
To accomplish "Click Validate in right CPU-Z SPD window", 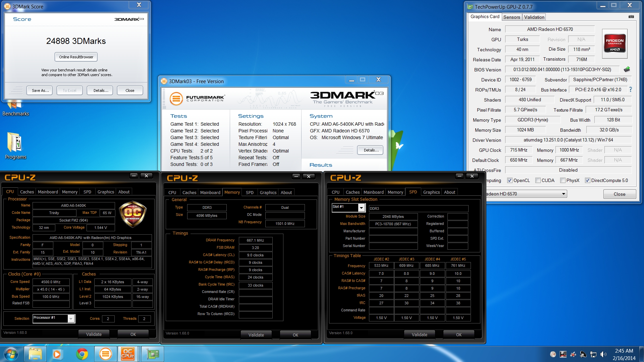I will [419, 335].
